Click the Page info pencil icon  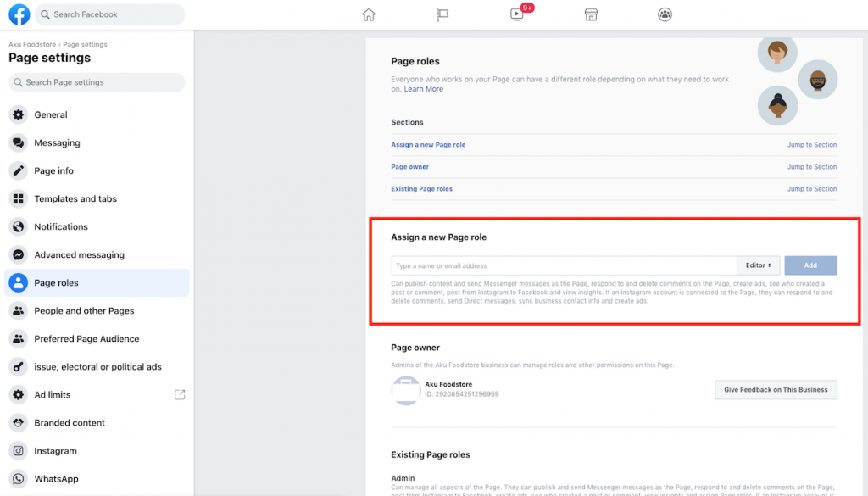[x=19, y=170]
